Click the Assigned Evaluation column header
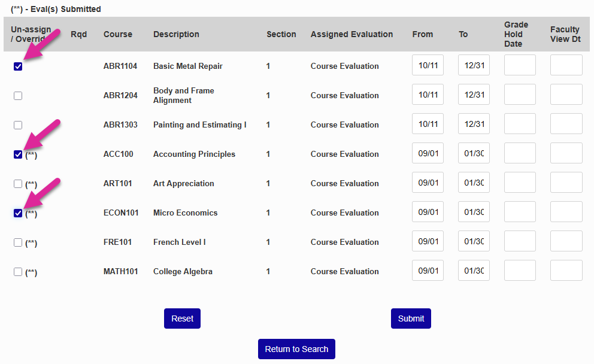 (x=351, y=34)
